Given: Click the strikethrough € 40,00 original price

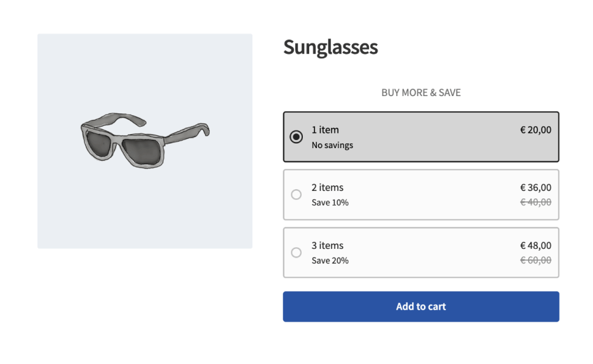Looking at the screenshot, I should coord(537,202).
